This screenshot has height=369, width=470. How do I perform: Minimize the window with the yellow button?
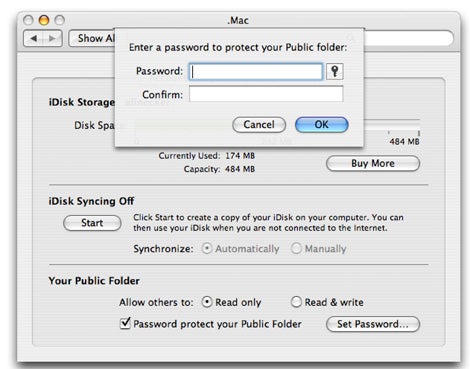(44, 20)
